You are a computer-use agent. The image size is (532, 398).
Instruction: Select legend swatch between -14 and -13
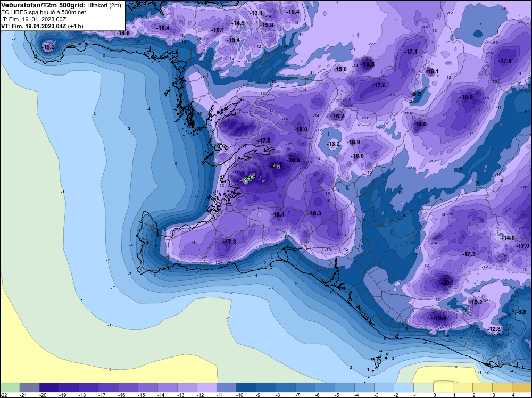tap(167, 387)
